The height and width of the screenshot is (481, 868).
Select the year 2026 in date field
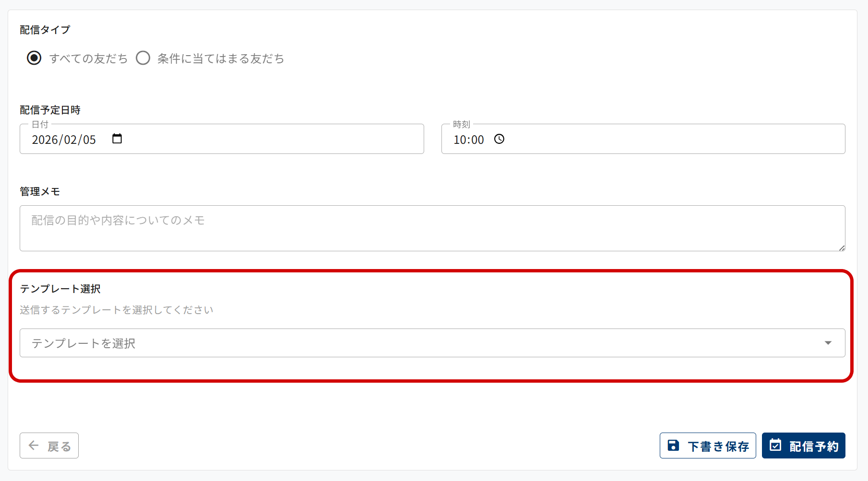[x=45, y=140]
